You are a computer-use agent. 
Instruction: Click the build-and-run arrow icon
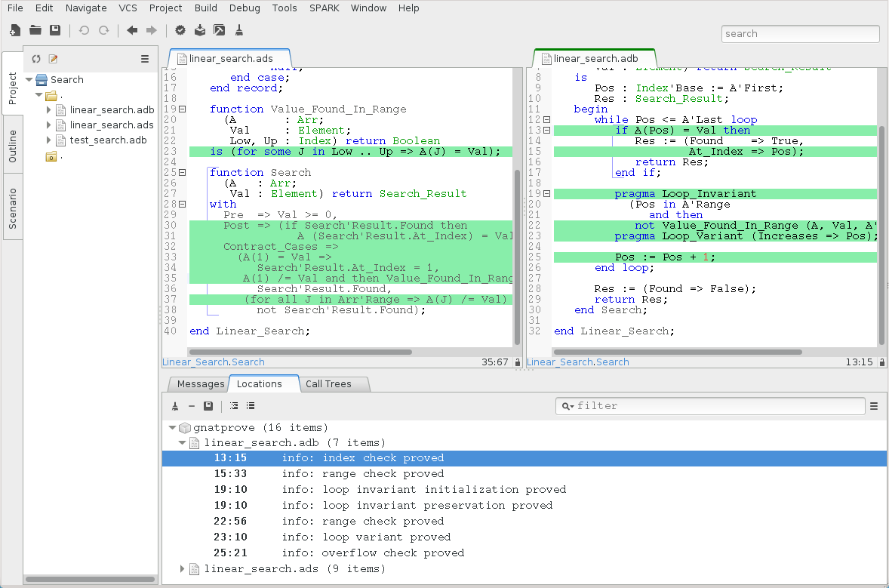click(220, 31)
